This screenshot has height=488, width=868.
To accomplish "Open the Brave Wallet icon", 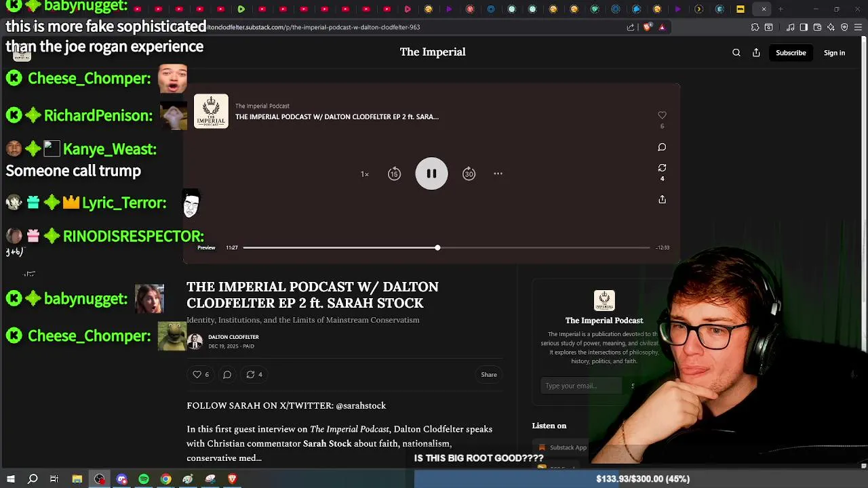I will 817,27.
